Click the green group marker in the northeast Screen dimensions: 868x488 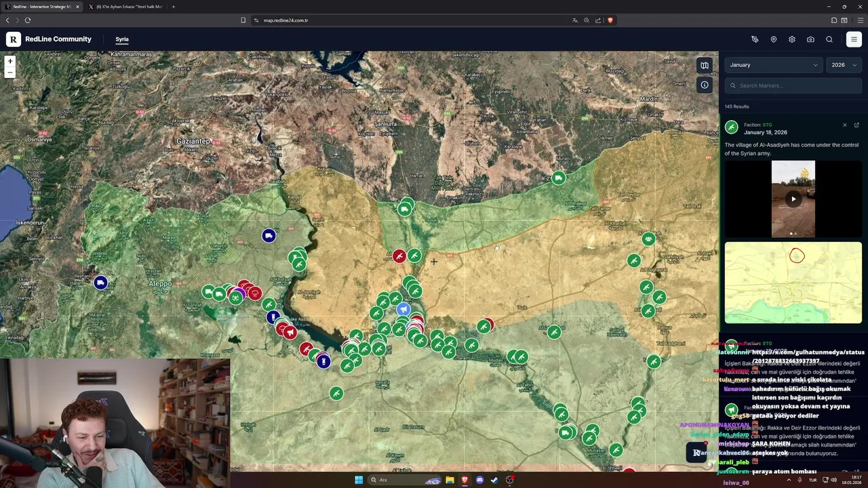649,239
